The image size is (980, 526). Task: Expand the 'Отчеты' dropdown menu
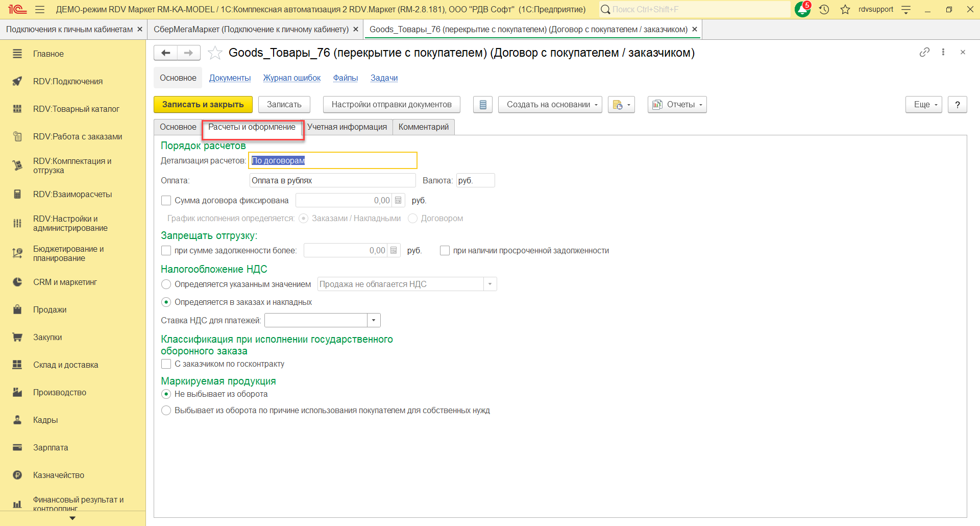pos(677,105)
